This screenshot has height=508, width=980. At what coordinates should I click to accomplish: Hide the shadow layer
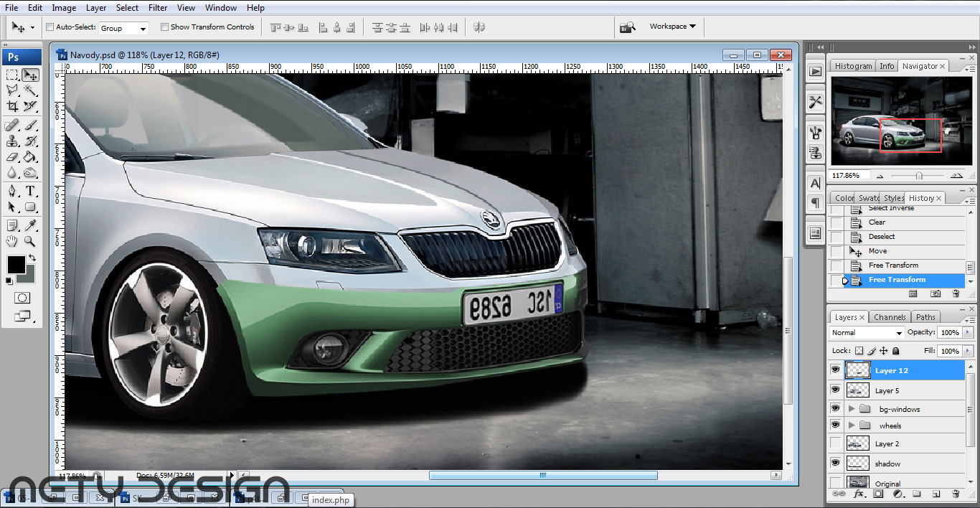point(835,464)
